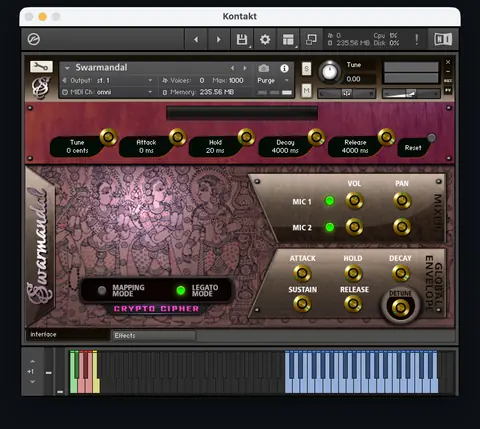Click the Release 4000 ms golden knob
Viewport: 480px width, 429px height.
pos(386,137)
